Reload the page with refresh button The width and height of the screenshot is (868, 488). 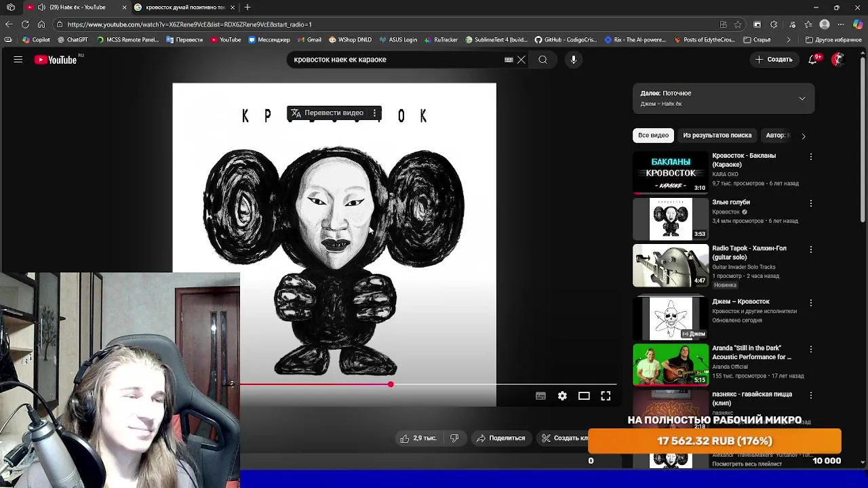(25, 24)
